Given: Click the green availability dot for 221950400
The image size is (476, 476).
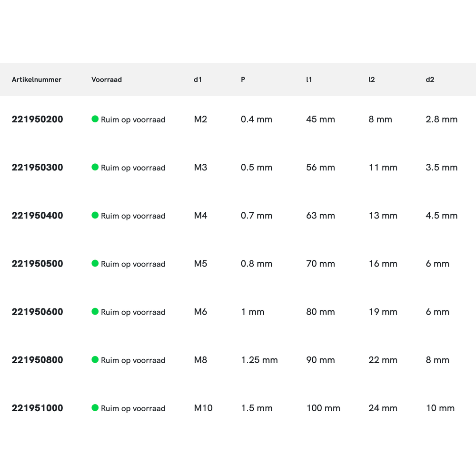Looking at the screenshot, I should coord(95,215).
